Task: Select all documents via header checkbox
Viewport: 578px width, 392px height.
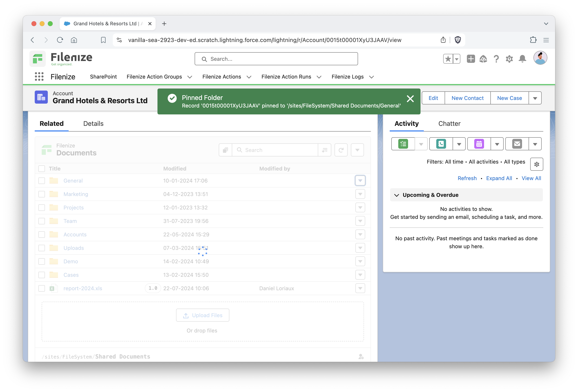Action: (x=41, y=168)
